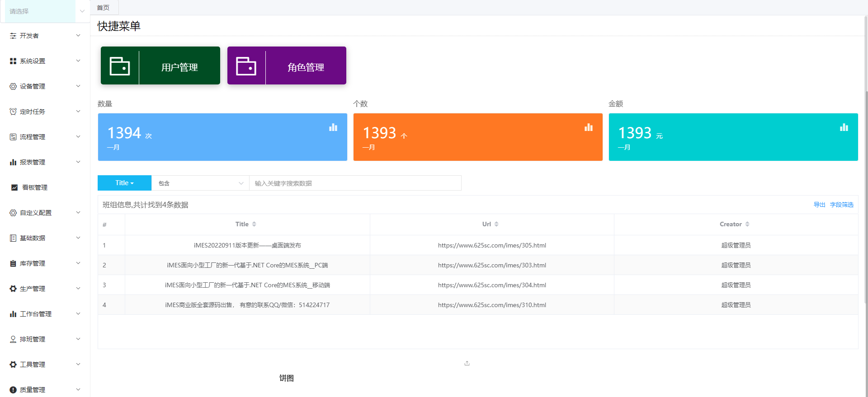The height and width of the screenshot is (397, 868).
Task: Click 超级管理员 in row 1
Action: click(x=736, y=245)
